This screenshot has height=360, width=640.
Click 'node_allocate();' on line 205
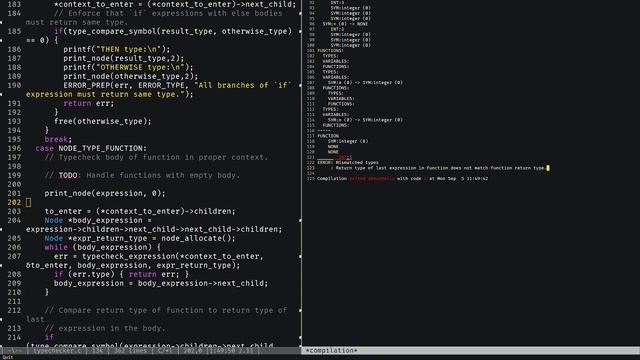[198, 238]
